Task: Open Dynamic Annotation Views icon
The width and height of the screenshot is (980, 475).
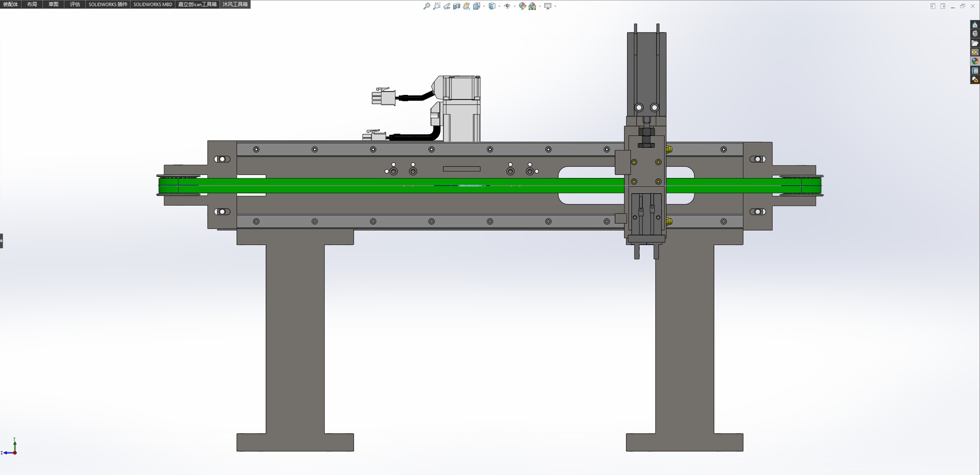Action: coord(466,6)
